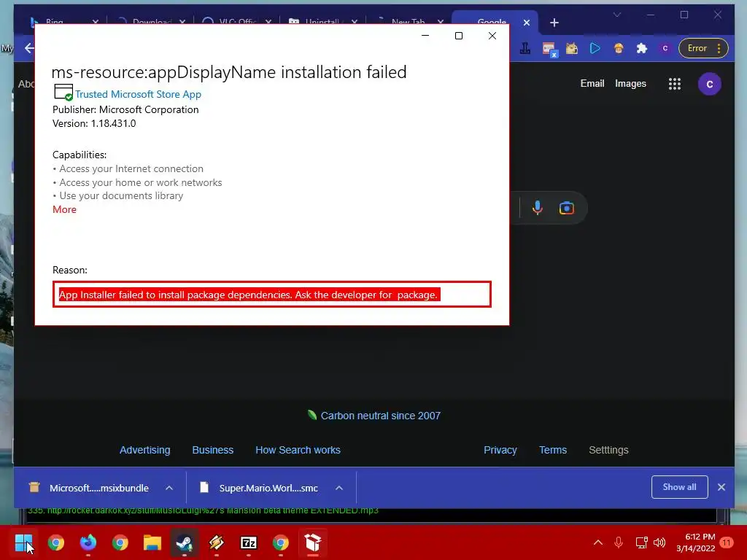Image resolution: width=747 pixels, height=560 pixels.
Task: Open File Explorer from the taskbar
Action: coord(152,542)
